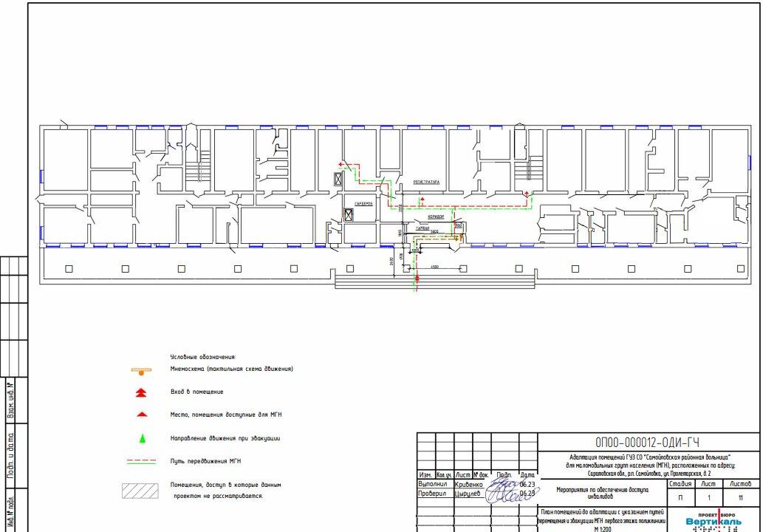Click the Листов column header cell
This screenshot has width=763, height=532.
pos(739,484)
